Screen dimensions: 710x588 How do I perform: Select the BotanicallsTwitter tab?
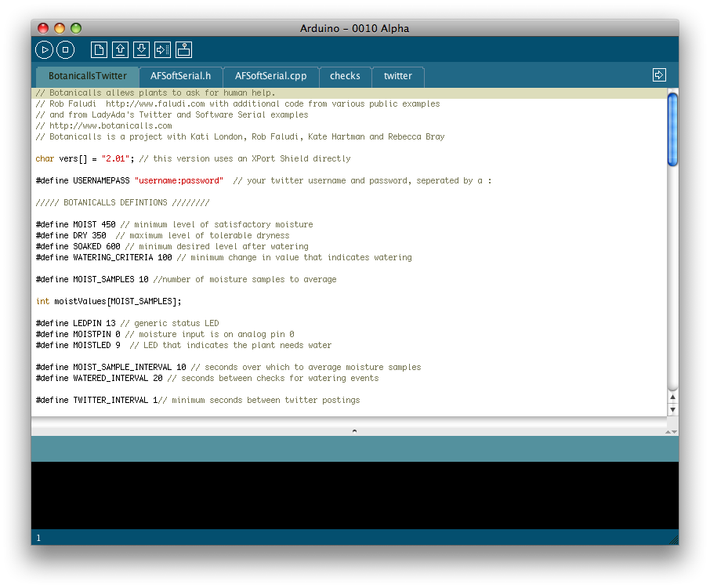[x=87, y=76]
